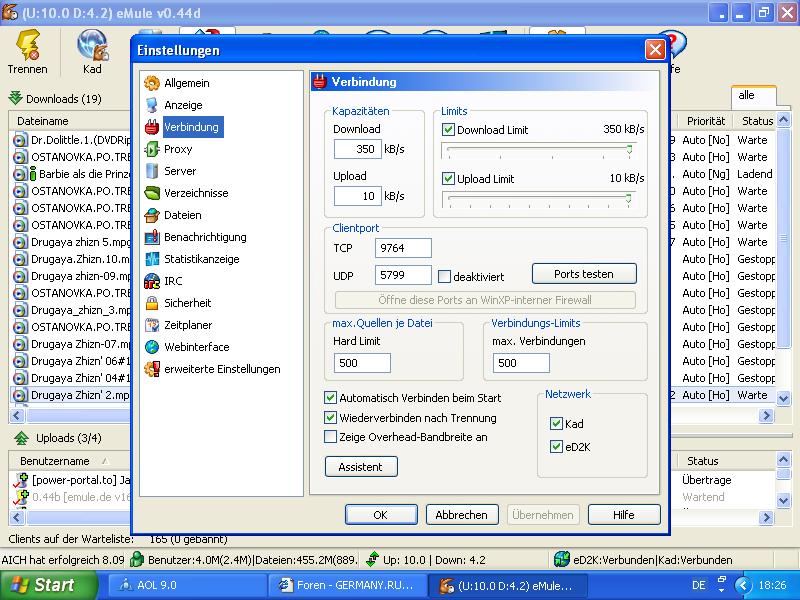Click the Sicherheit padlock icon
800x600 pixels.
click(x=152, y=303)
